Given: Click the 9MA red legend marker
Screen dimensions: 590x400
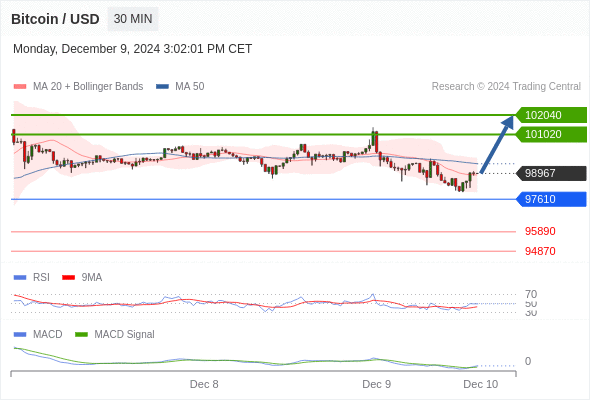Looking at the screenshot, I should [68, 278].
